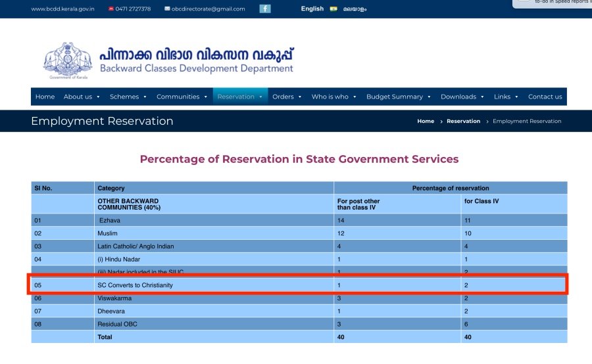Screen dimensions: 592x364
Task: Click the Indian flag language icon
Action: coord(333,9)
